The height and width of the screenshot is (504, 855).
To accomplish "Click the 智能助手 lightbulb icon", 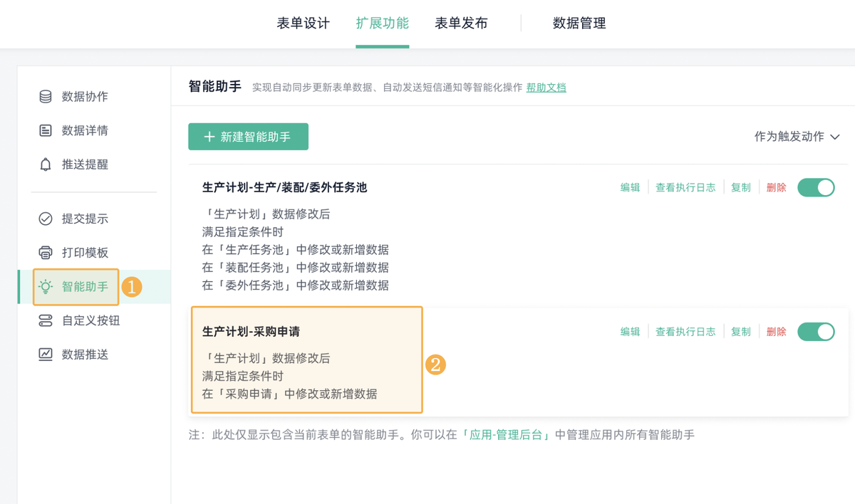I will point(46,287).
